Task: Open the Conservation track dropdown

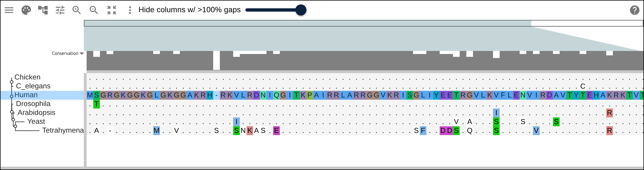Action: pyautogui.click(x=82, y=53)
